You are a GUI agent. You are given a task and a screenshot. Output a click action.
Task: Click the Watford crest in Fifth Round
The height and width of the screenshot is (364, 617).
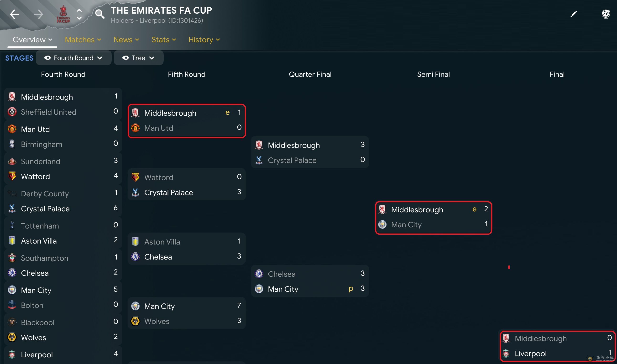pos(136,177)
